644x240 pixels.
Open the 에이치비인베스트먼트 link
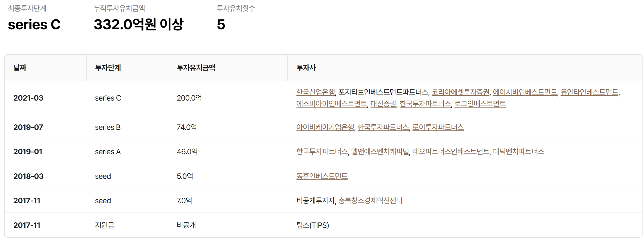[x=525, y=92]
